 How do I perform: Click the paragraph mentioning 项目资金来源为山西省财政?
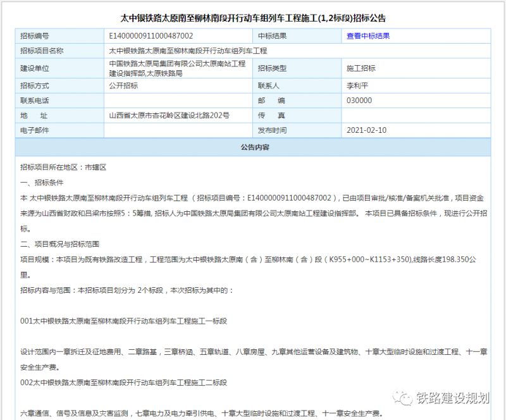pos(254,213)
